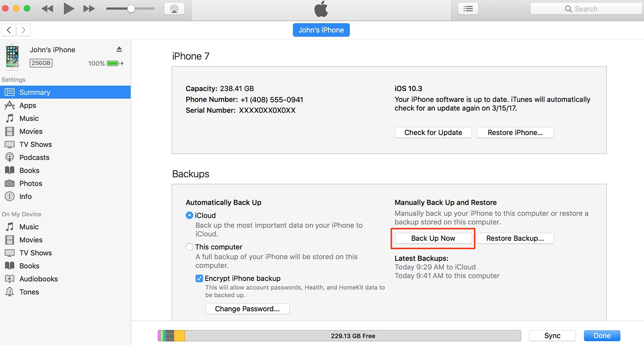Open the Info settings section

pos(65,196)
